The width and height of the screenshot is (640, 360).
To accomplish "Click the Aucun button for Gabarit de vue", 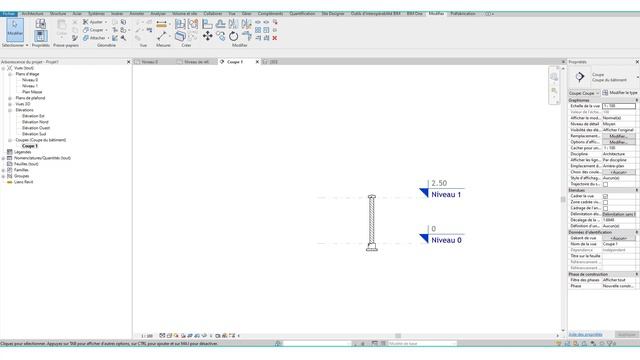I will [618, 238].
